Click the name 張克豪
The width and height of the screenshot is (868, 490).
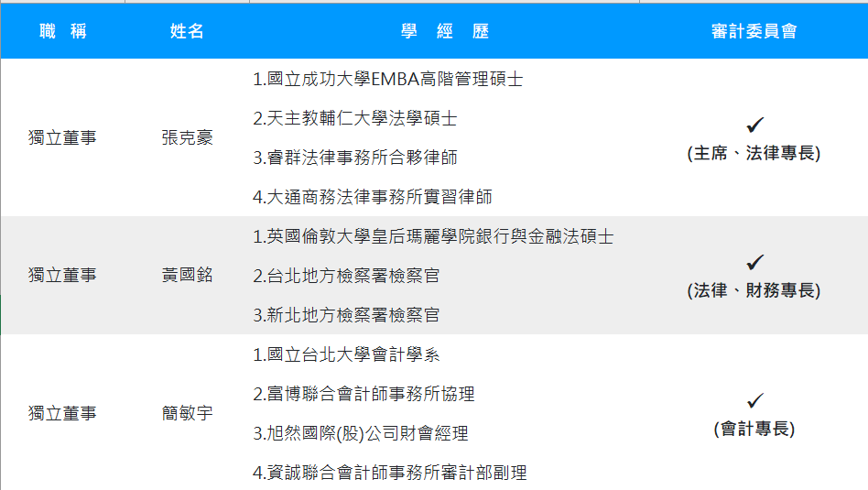click(187, 138)
